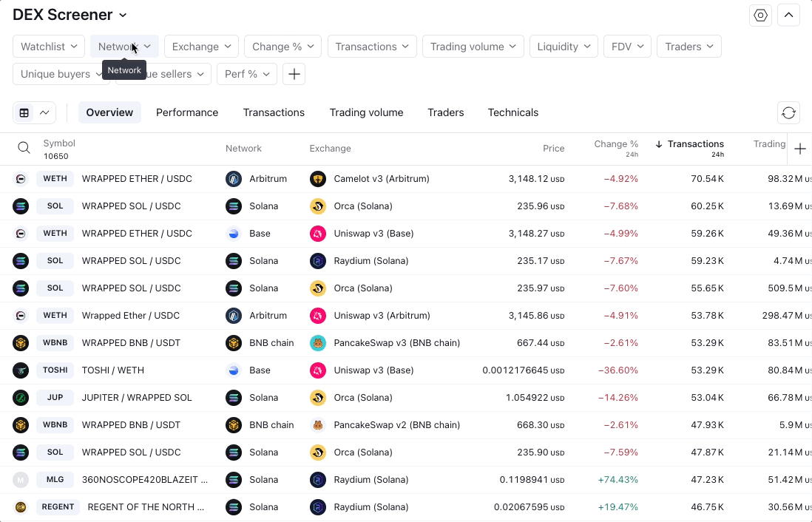Select the Overview tab
The width and height of the screenshot is (812, 522).
click(x=109, y=112)
